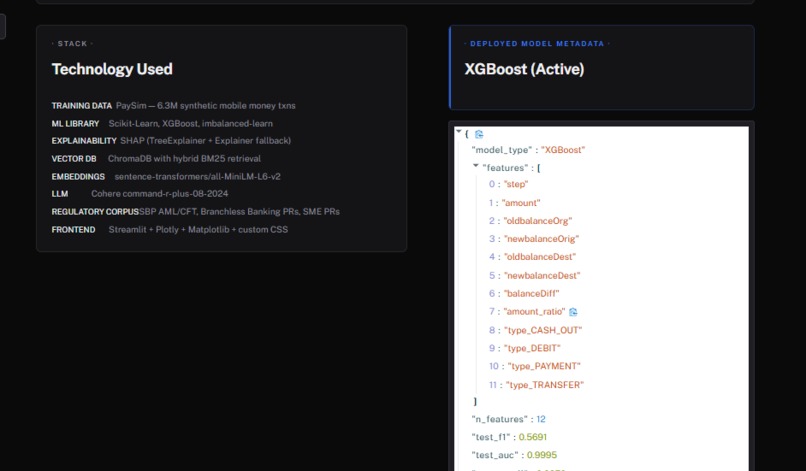Viewport: 806px width, 471px height.
Task: Click the "Technology Used" heading
Action: tap(112, 69)
